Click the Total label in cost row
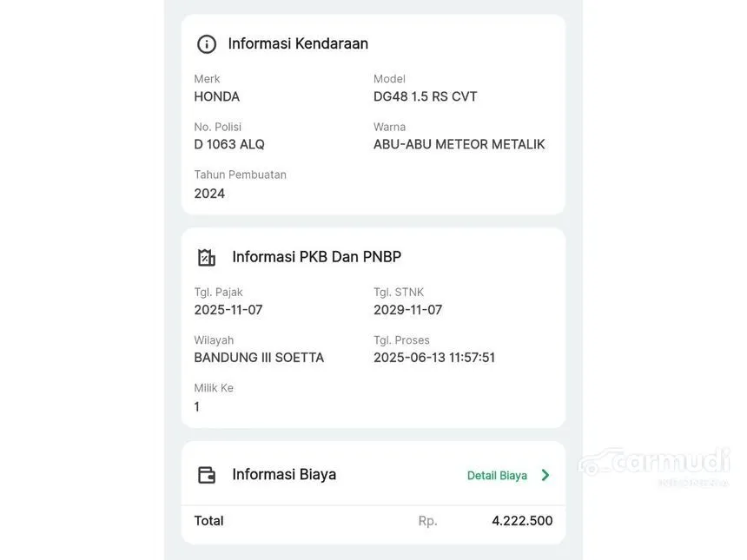 tap(208, 521)
